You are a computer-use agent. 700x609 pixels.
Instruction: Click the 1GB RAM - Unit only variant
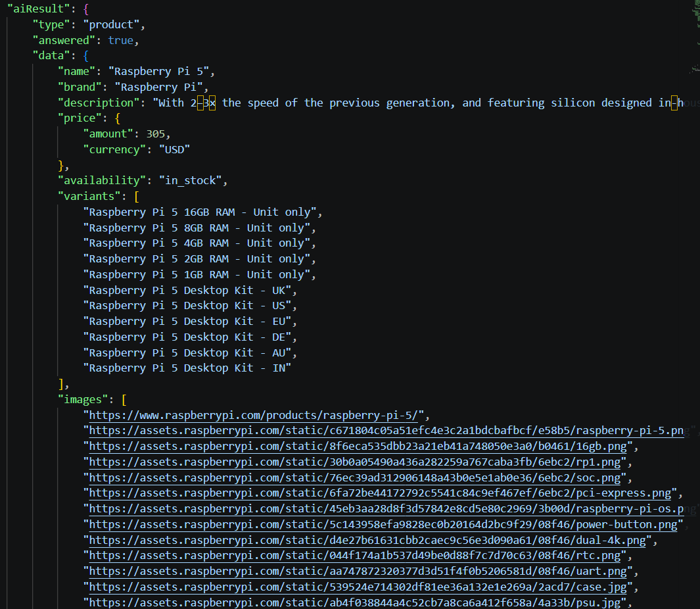[197, 275]
